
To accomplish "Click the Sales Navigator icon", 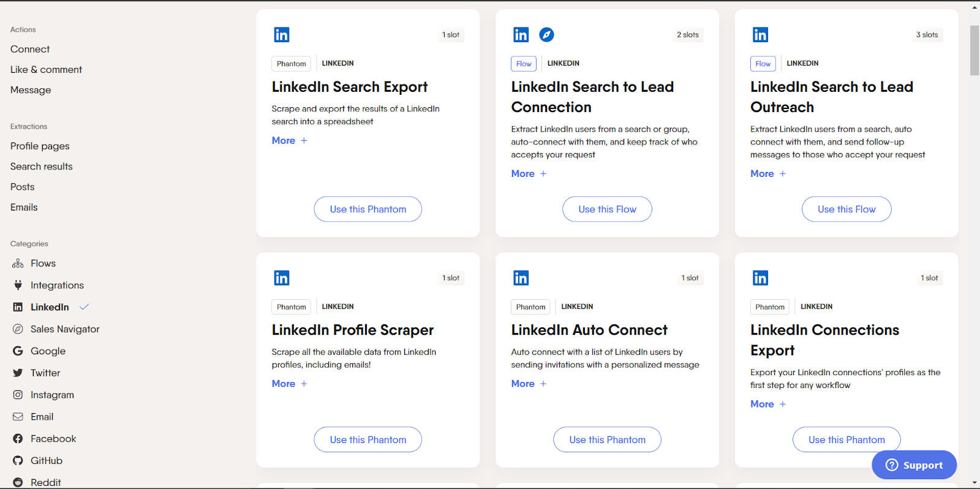I will [18, 329].
